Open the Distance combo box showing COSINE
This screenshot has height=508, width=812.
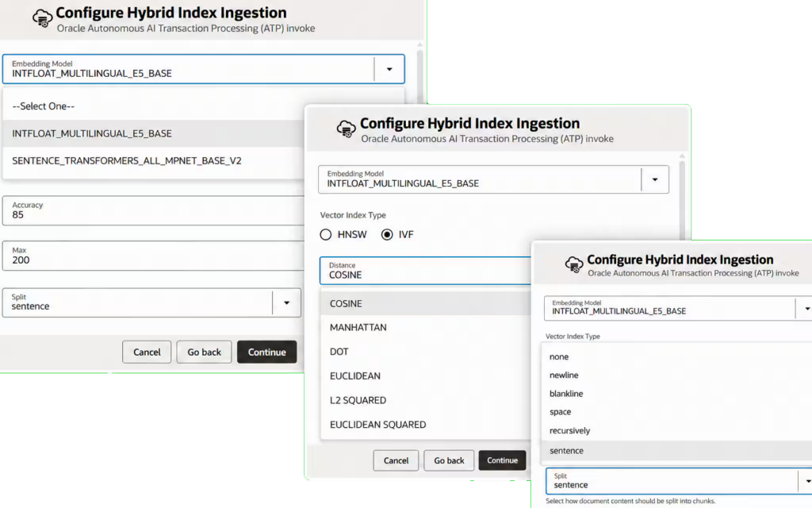pos(426,271)
